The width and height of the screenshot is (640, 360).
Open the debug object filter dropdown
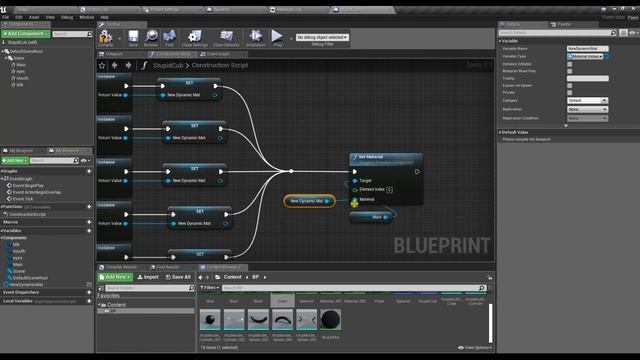[x=322, y=37]
